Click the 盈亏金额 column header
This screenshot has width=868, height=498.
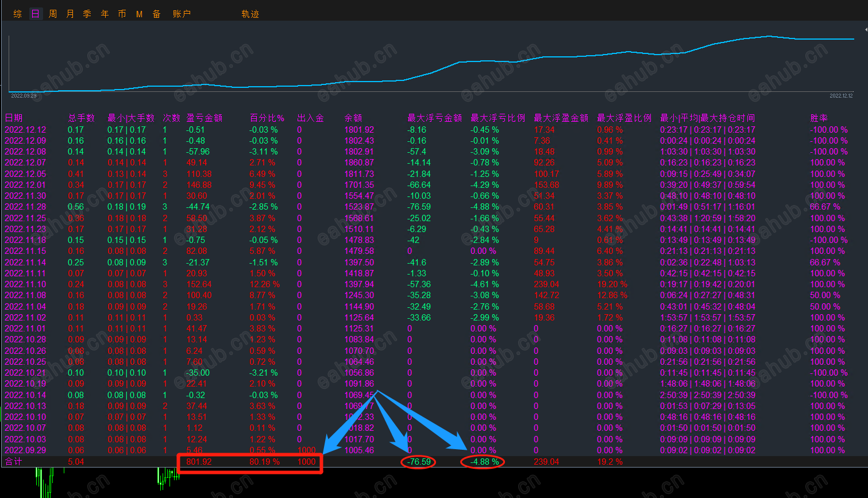pos(204,118)
